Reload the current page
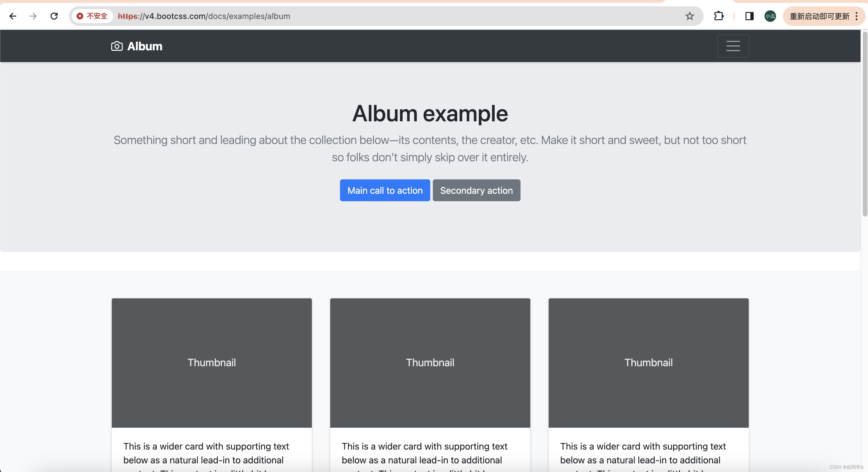This screenshot has height=472, width=868. tap(54, 16)
